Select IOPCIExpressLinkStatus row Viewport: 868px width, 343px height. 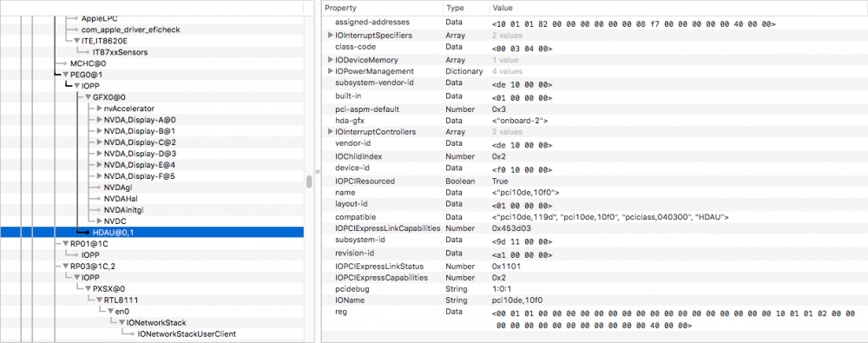[x=595, y=266]
